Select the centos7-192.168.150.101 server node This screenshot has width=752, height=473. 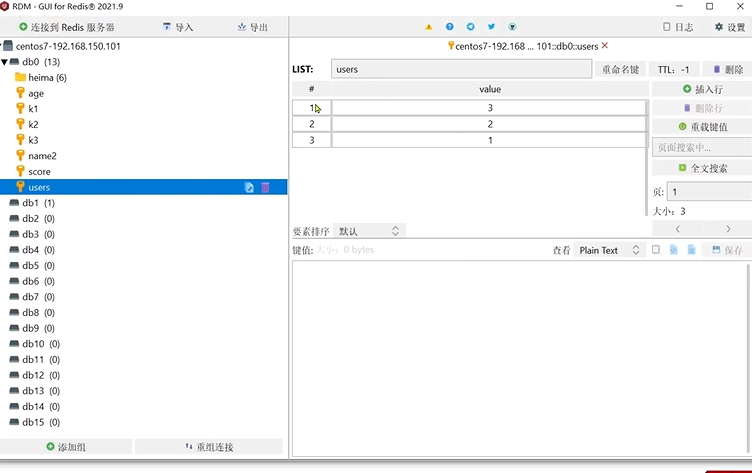68,46
